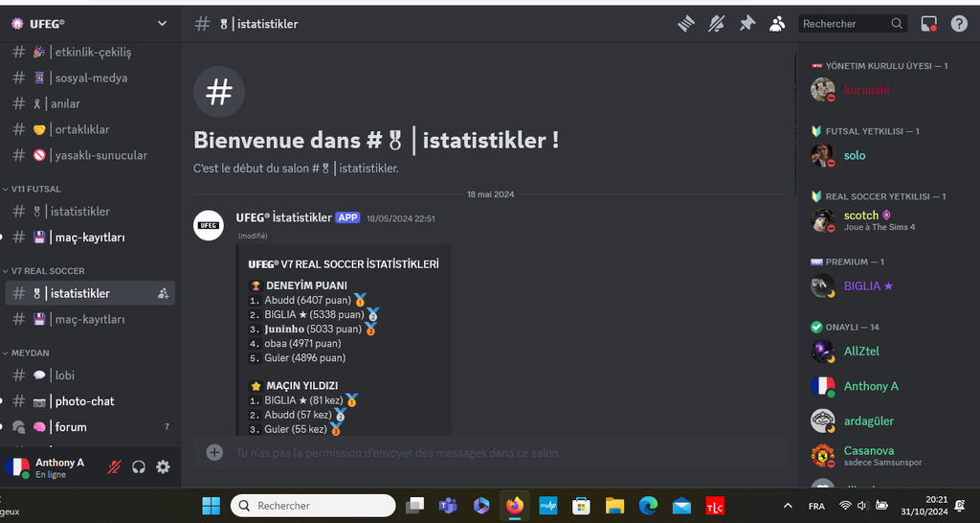Open Firefox from the Windows taskbar
980x523 pixels.
(x=515, y=506)
